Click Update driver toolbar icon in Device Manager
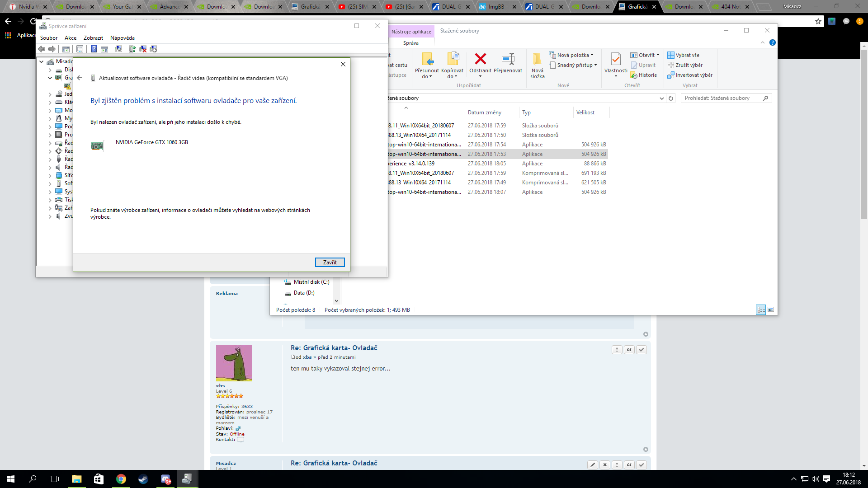The image size is (868, 488). [x=132, y=49]
